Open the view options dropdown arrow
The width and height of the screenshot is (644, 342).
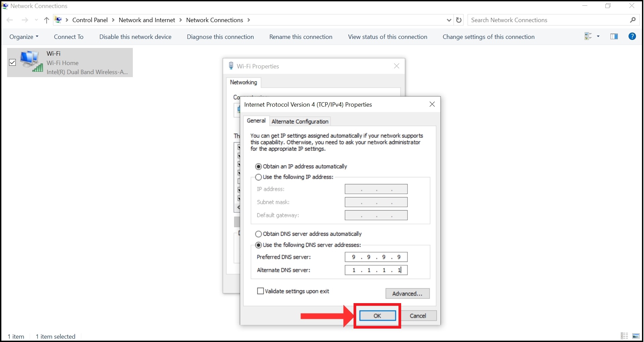coord(598,36)
